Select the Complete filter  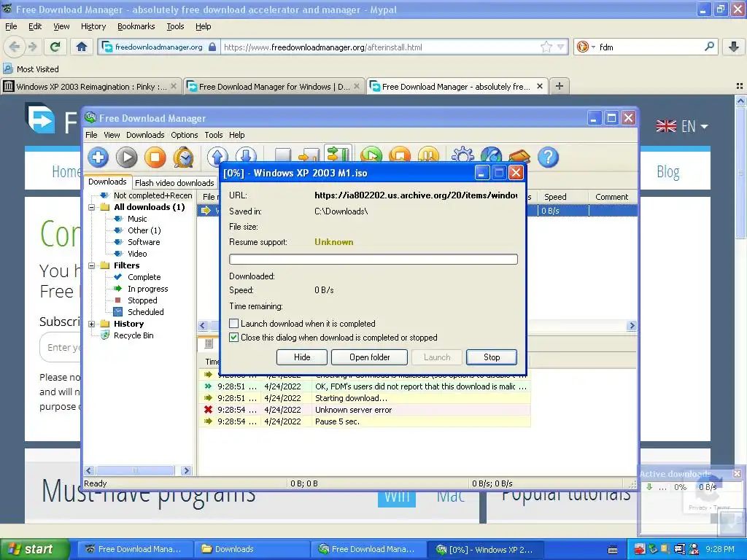[x=144, y=277]
